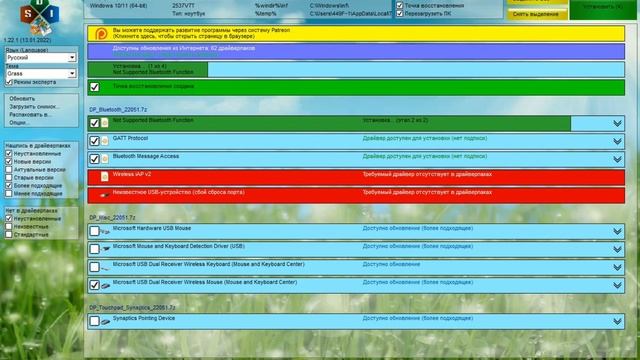Image resolution: width=640 pixels, height=360 pixels.
Task: Toggle 'Режим эксперта' expert mode checkbox
Action: (x=9, y=82)
